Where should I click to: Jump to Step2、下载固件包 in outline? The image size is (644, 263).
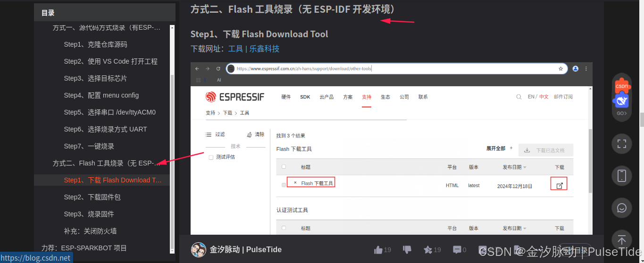point(92,197)
